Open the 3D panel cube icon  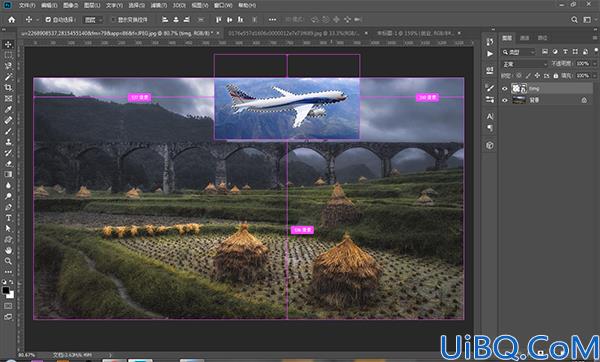pyautogui.click(x=490, y=145)
